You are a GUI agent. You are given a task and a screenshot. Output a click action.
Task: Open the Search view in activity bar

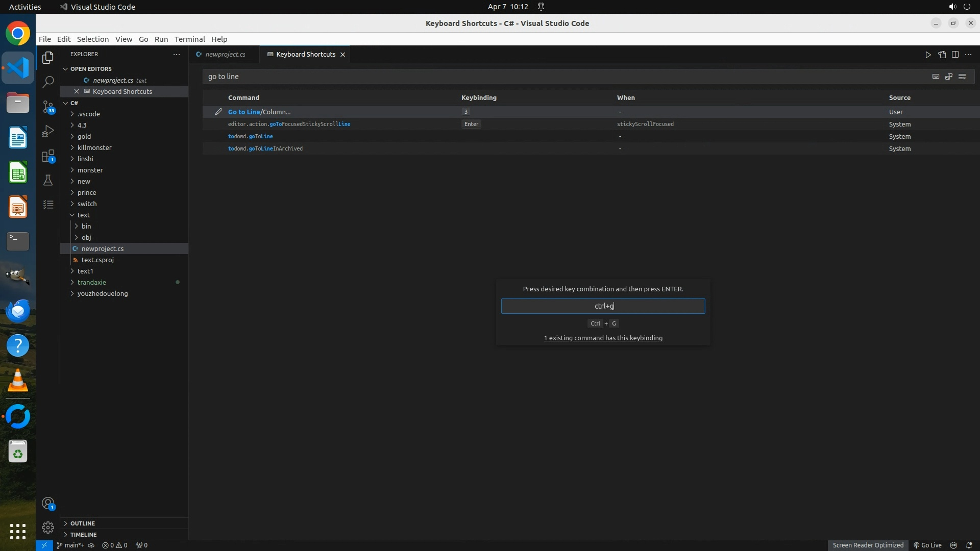(x=48, y=82)
